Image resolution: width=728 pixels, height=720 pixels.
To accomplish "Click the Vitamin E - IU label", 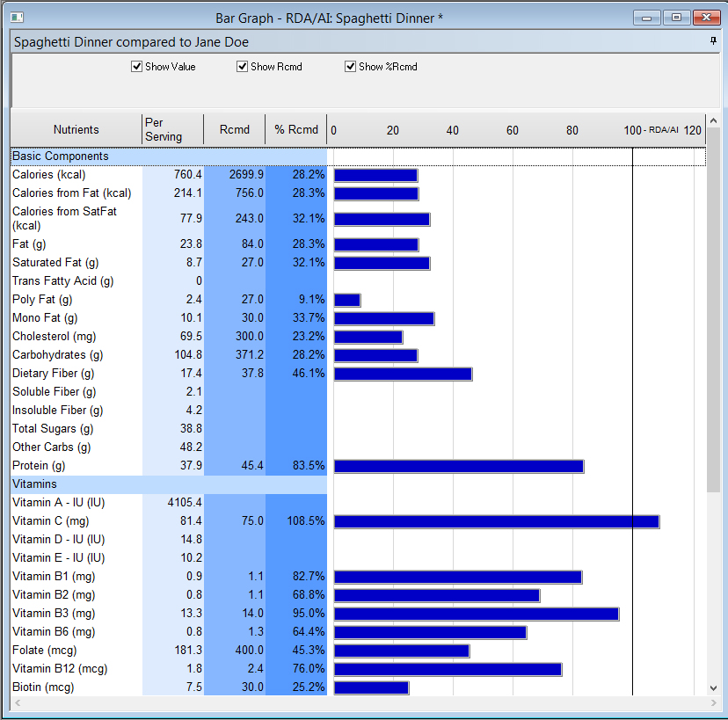I will 59,558.
